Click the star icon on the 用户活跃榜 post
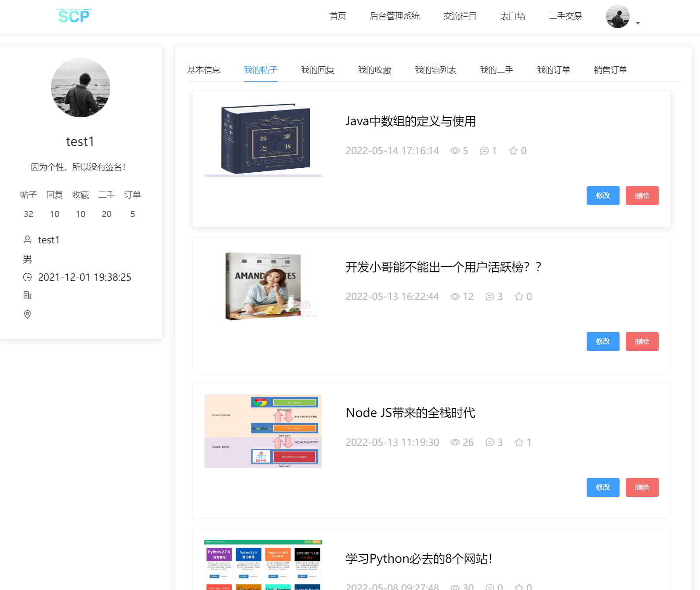This screenshot has width=700, height=590. coord(519,297)
